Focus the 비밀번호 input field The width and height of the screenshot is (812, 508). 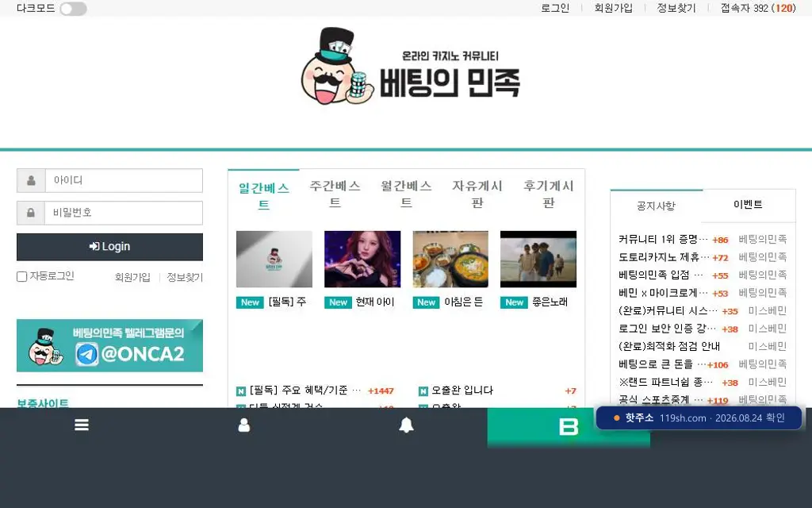click(x=124, y=213)
